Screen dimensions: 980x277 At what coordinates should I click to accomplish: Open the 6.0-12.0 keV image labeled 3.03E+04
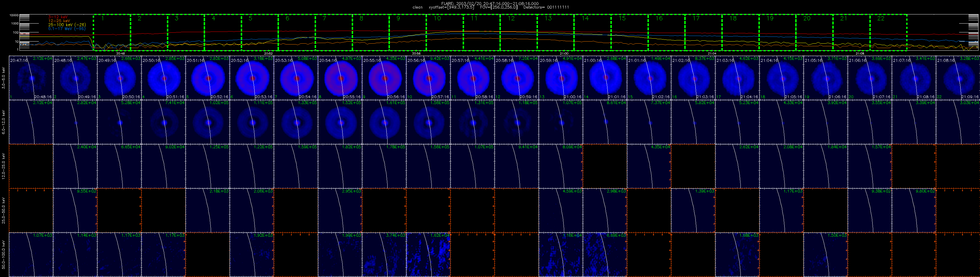click(x=958, y=122)
